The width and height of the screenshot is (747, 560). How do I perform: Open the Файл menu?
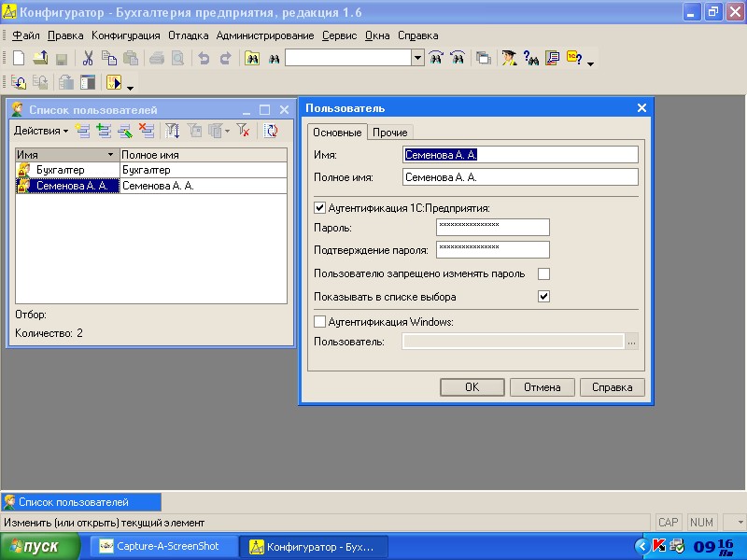tap(26, 35)
